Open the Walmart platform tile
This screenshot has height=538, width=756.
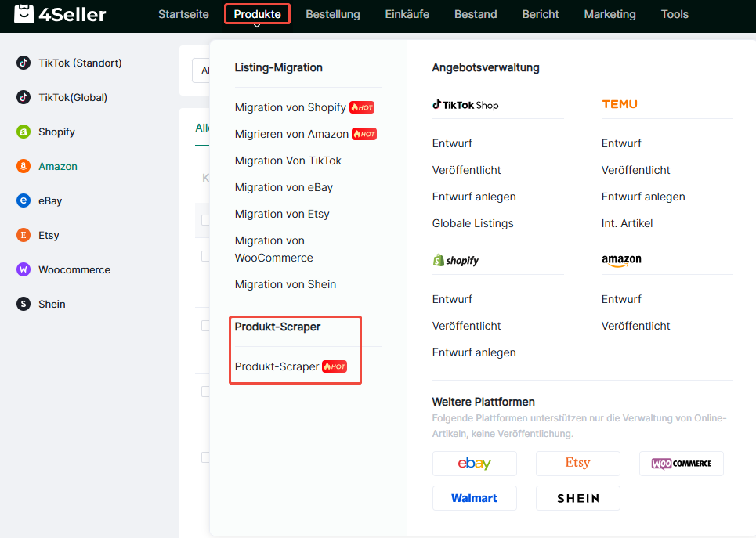pyautogui.click(x=474, y=498)
